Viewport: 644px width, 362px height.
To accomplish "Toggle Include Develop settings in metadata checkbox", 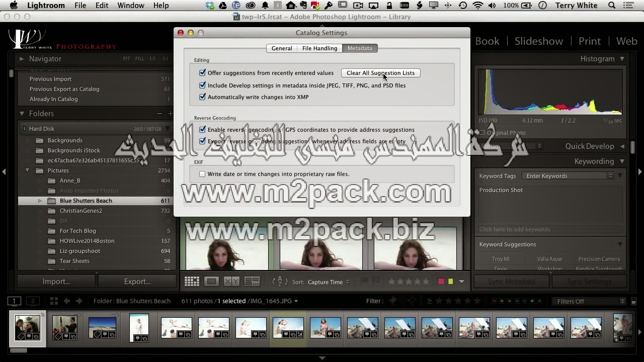I will (x=202, y=85).
